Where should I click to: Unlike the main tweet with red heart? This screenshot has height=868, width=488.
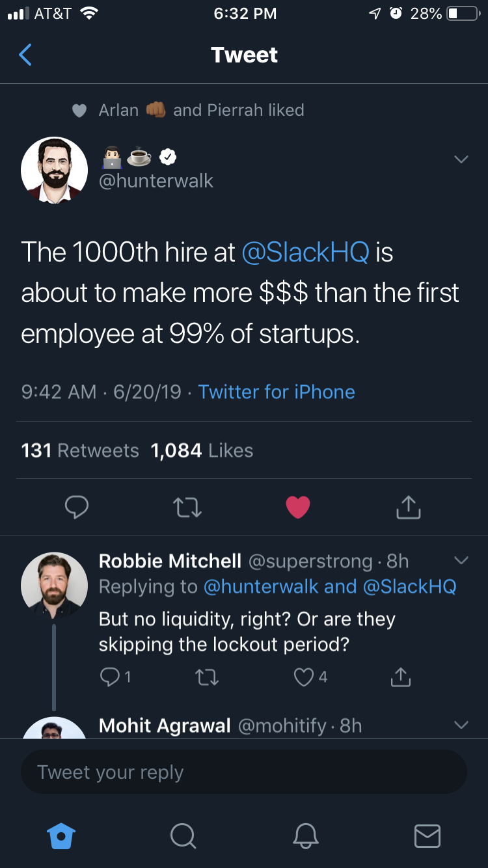[x=298, y=508]
